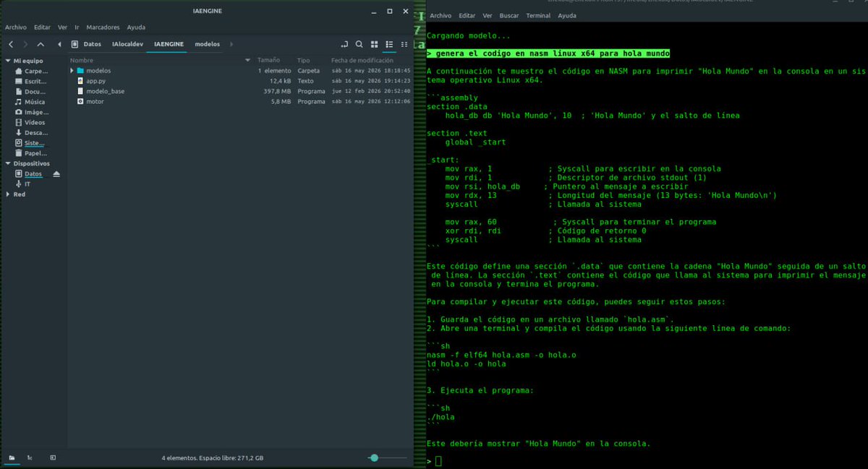The height and width of the screenshot is (469, 868).
Task: Go forward in the file manager
Action: click(25, 44)
